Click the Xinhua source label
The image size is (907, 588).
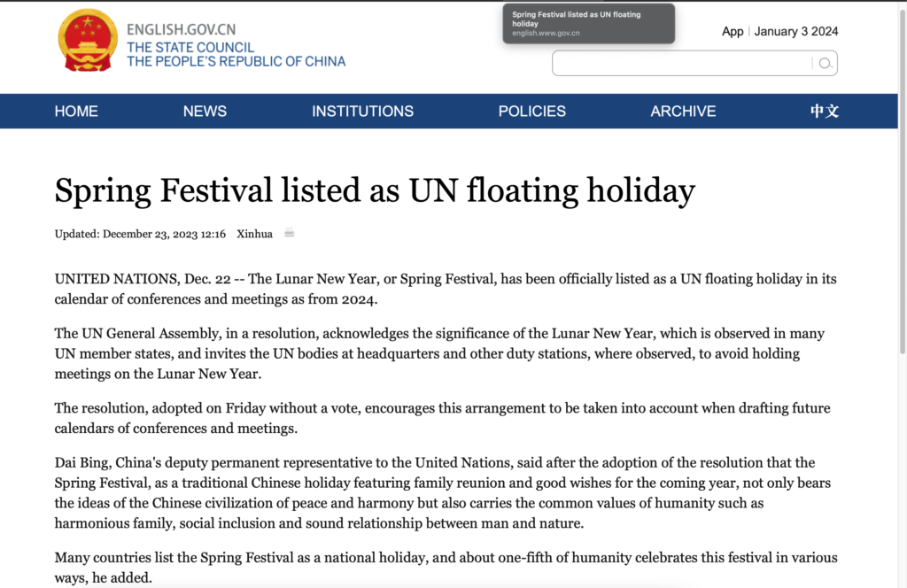[x=254, y=234]
